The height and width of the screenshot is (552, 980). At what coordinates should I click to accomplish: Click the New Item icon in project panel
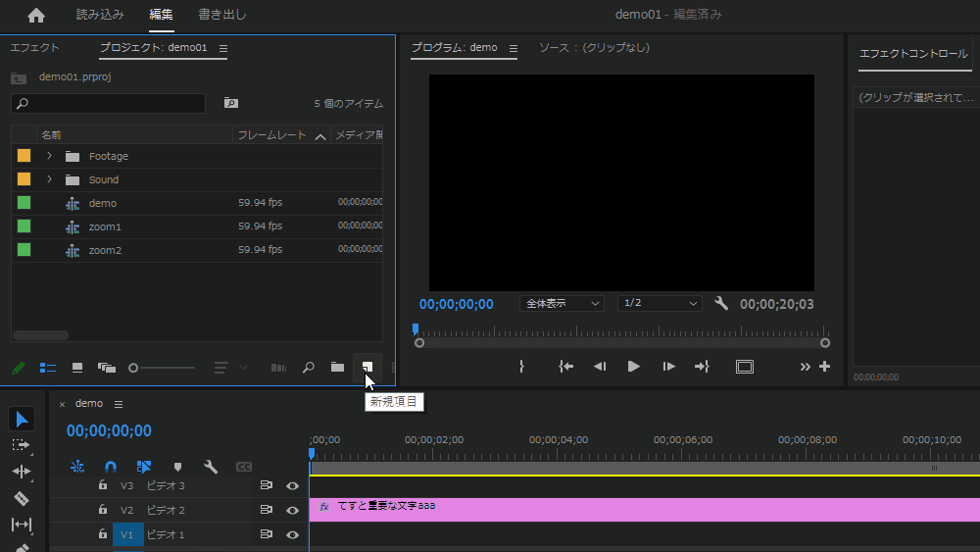coord(367,367)
